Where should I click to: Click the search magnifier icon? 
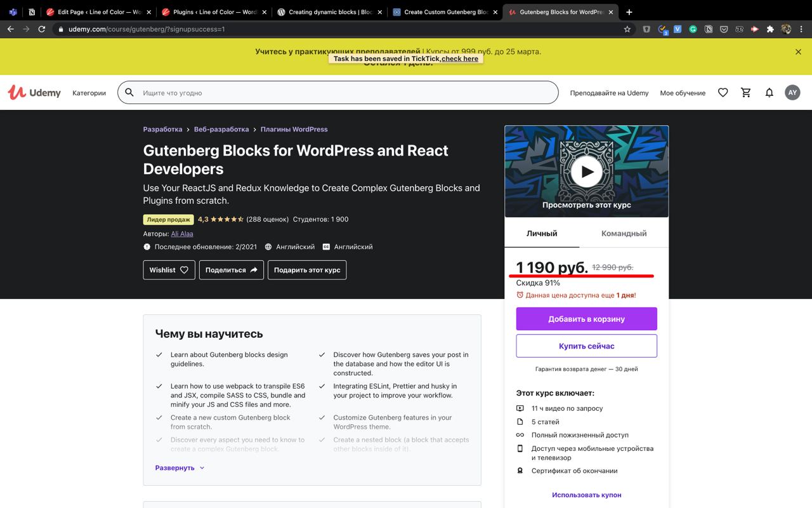tap(129, 93)
